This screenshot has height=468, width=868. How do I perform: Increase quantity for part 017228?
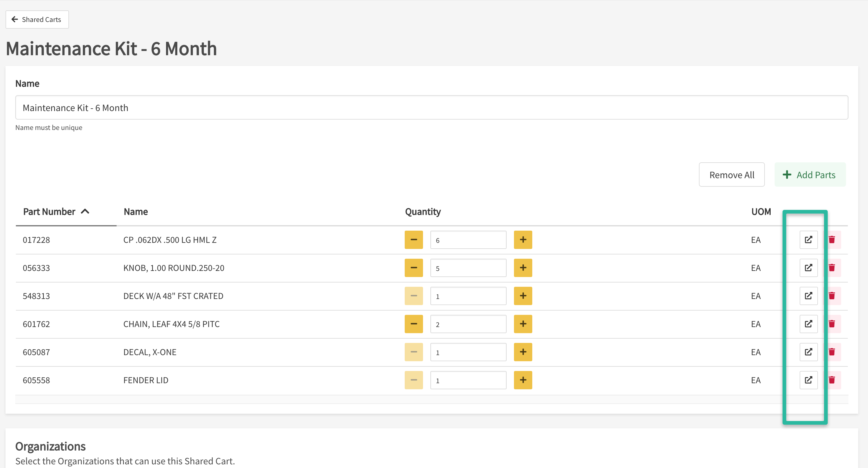point(523,240)
